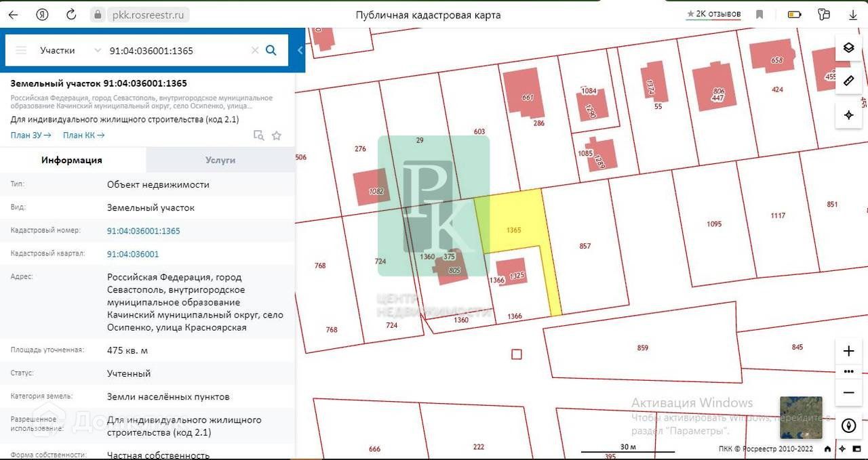Switch to the Услуги tab
This screenshot has width=868, height=460.
pyautogui.click(x=220, y=160)
